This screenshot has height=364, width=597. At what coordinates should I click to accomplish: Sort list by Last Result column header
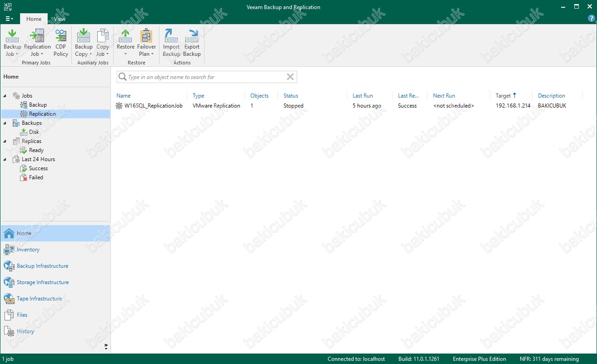coord(408,96)
